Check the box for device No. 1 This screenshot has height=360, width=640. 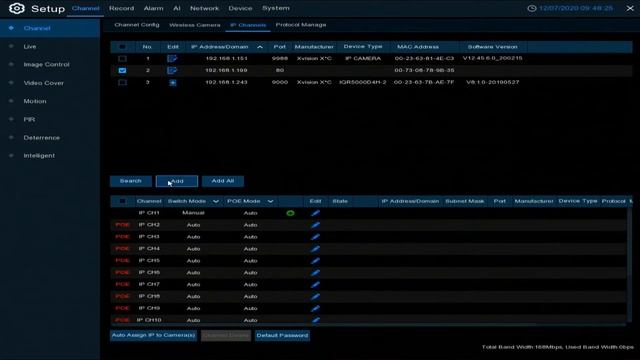pyautogui.click(x=122, y=58)
